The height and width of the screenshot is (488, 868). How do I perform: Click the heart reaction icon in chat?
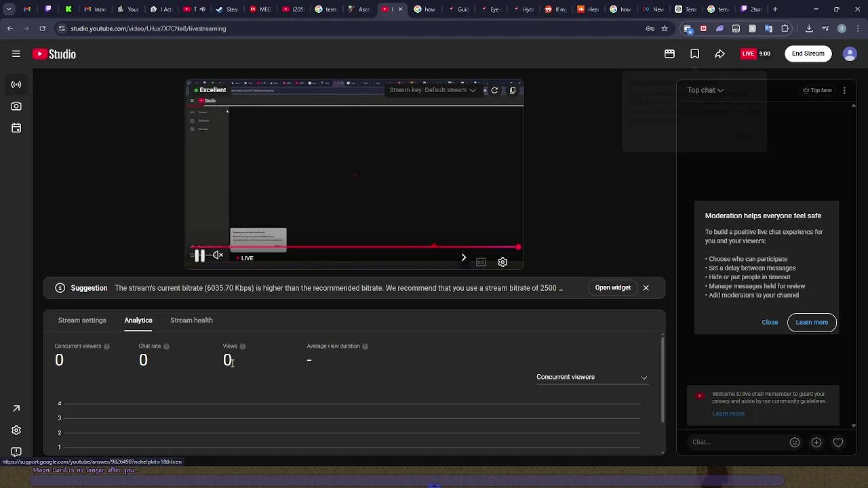point(838,442)
